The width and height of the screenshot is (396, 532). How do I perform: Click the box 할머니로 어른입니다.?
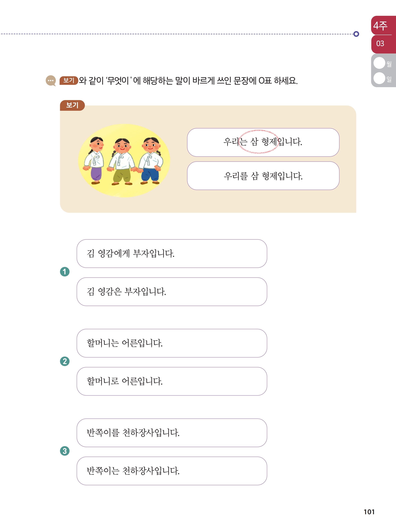coord(172,381)
